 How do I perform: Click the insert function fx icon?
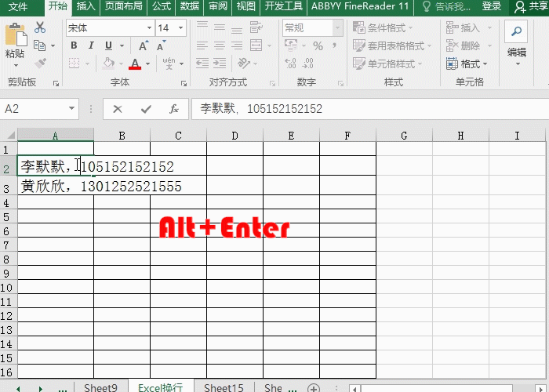tap(174, 109)
